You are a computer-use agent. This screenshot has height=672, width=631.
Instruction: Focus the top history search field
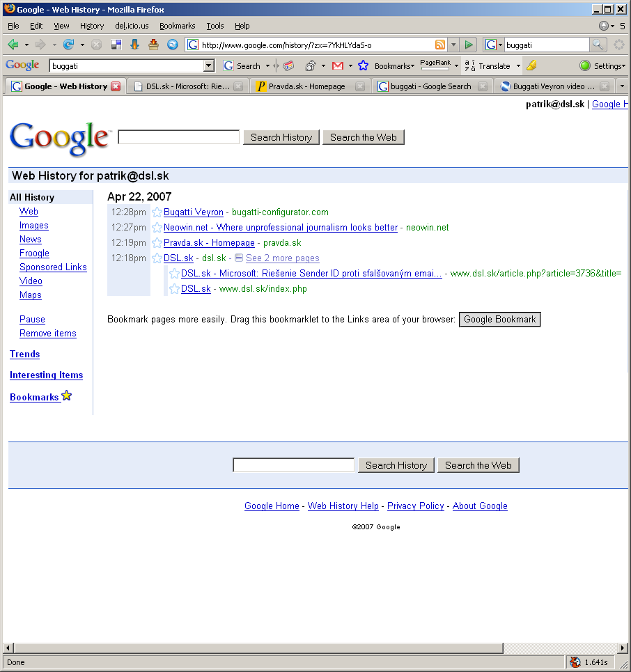(x=179, y=137)
